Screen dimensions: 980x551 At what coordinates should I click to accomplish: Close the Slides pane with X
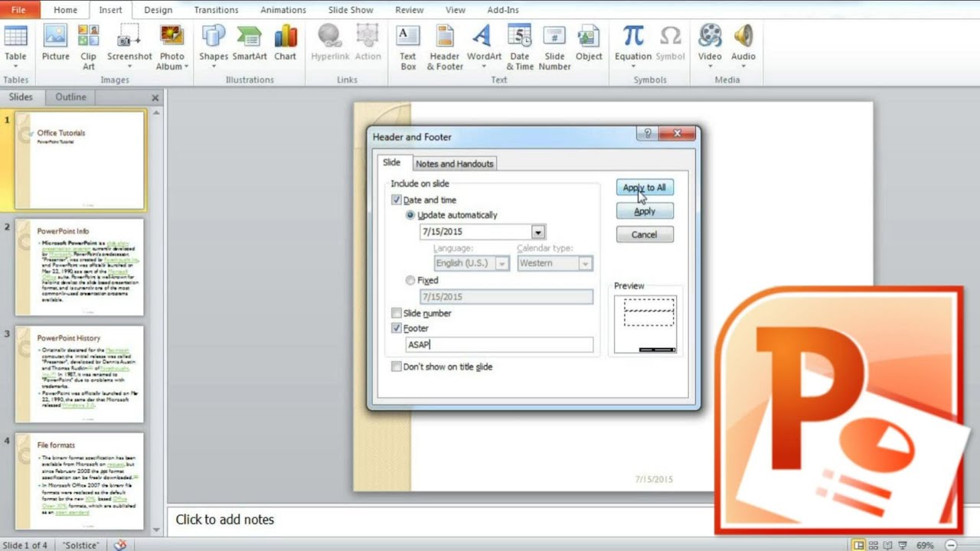155,98
